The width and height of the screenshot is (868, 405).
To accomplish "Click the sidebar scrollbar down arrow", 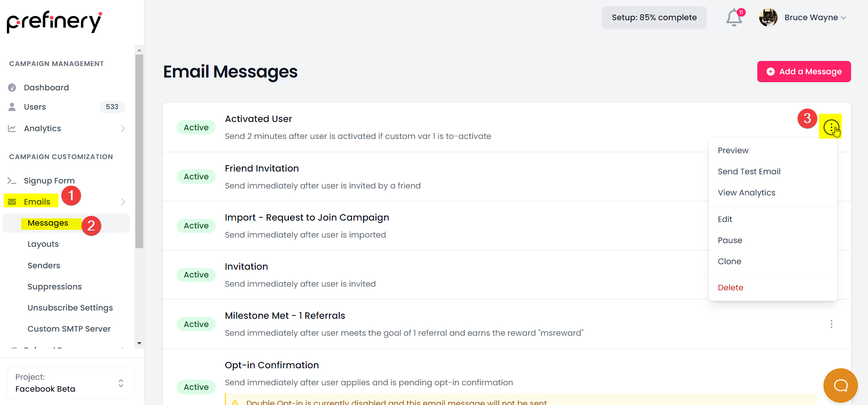I will pos(139,343).
